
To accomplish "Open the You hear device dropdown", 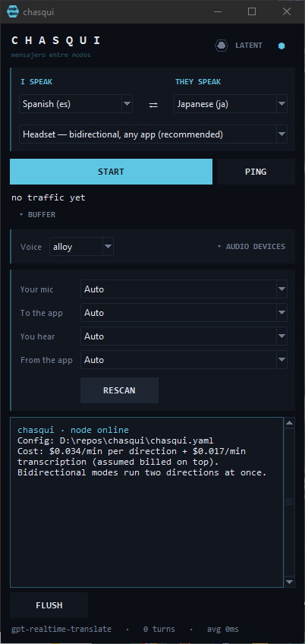I will [x=184, y=336].
